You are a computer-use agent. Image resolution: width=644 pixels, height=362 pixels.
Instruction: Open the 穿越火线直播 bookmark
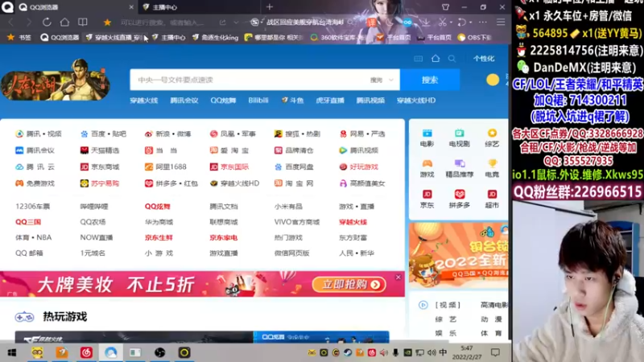click(x=114, y=37)
